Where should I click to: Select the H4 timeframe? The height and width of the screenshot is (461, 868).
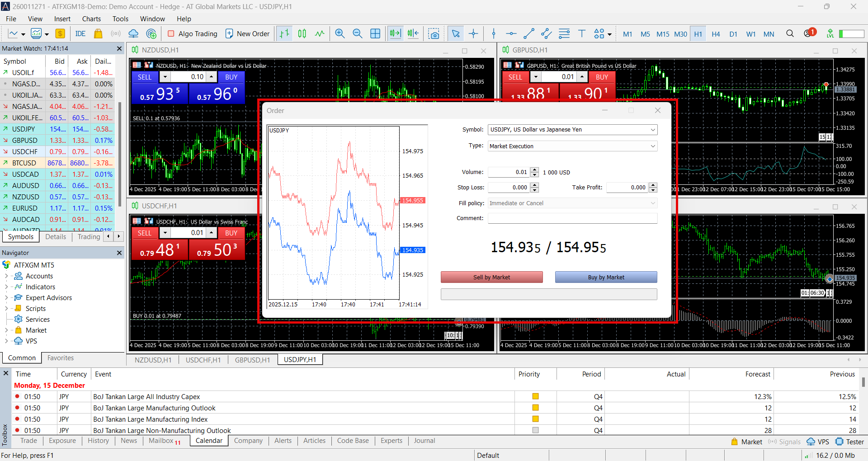point(716,34)
